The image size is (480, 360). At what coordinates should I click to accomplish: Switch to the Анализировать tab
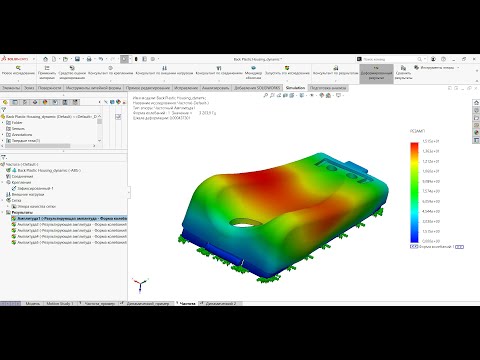pos(215,88)
